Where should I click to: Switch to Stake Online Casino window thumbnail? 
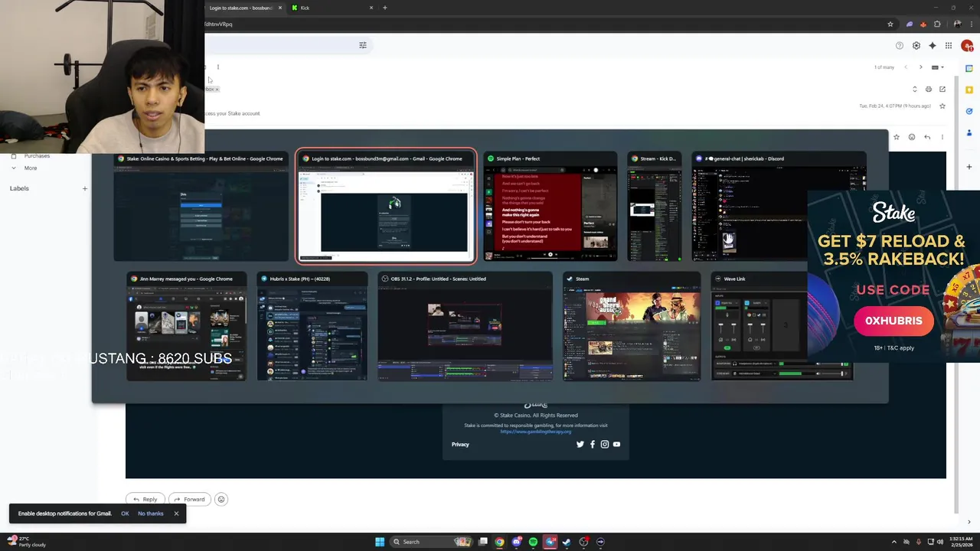[x=201, y=207]
